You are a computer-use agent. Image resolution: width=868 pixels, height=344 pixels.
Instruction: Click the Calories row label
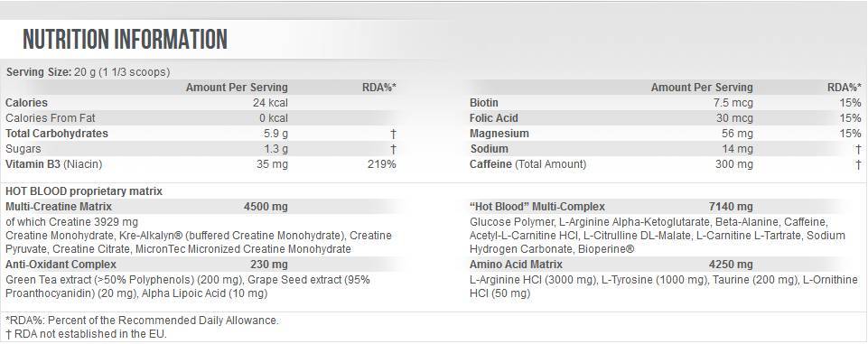[x=26, y=103]
